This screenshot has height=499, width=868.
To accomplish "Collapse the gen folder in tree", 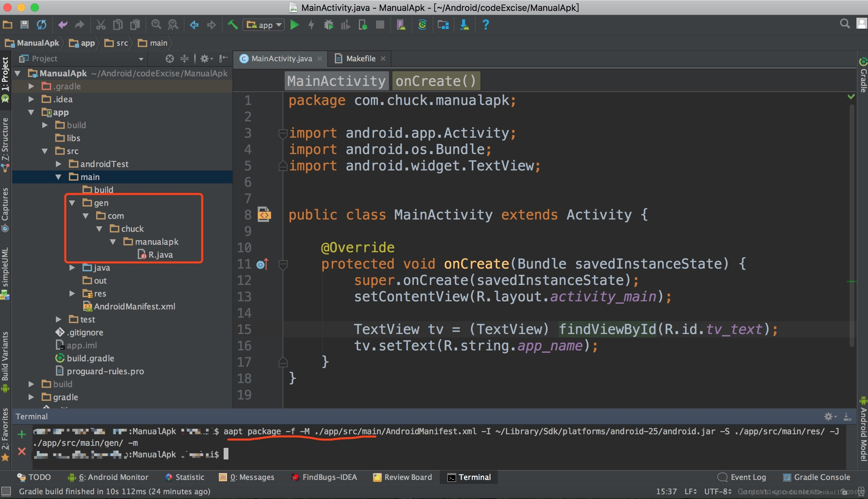I will [72, 203].
